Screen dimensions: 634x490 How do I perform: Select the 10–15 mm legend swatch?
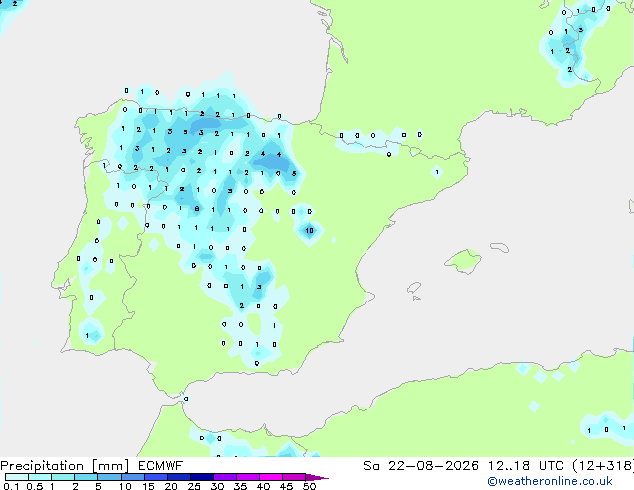(x=132, y=477)
